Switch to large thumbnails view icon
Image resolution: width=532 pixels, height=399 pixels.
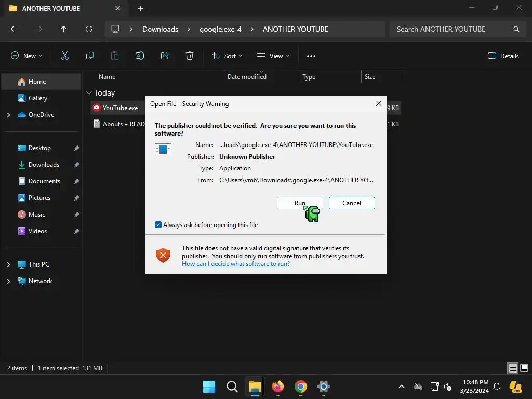(524, 368)
